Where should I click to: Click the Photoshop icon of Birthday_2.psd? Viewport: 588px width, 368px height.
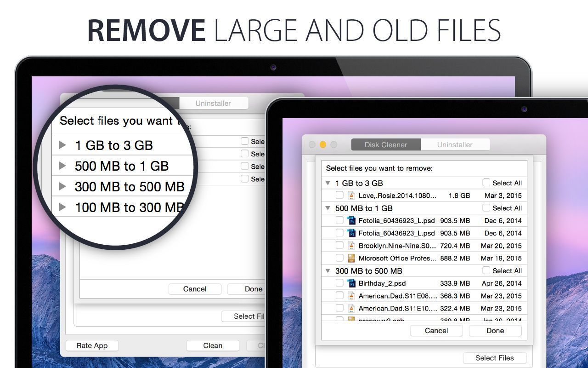coord(351,283)
